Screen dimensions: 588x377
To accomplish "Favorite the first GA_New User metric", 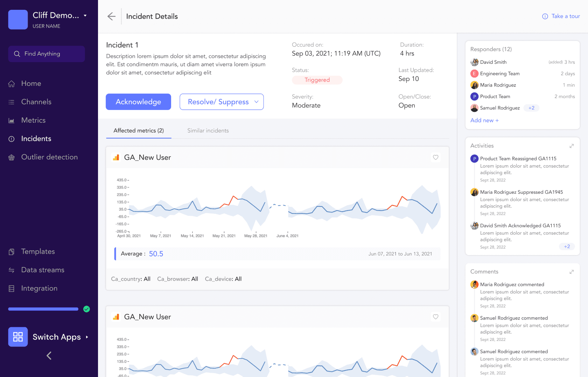I will (x=435, y=157).
